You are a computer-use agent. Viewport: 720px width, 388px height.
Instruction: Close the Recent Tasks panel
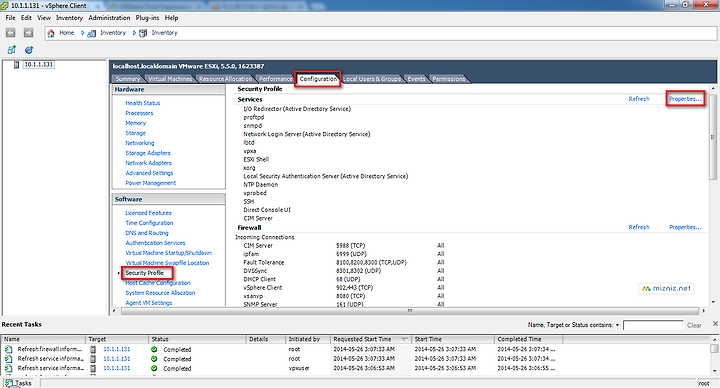(715, 324)
